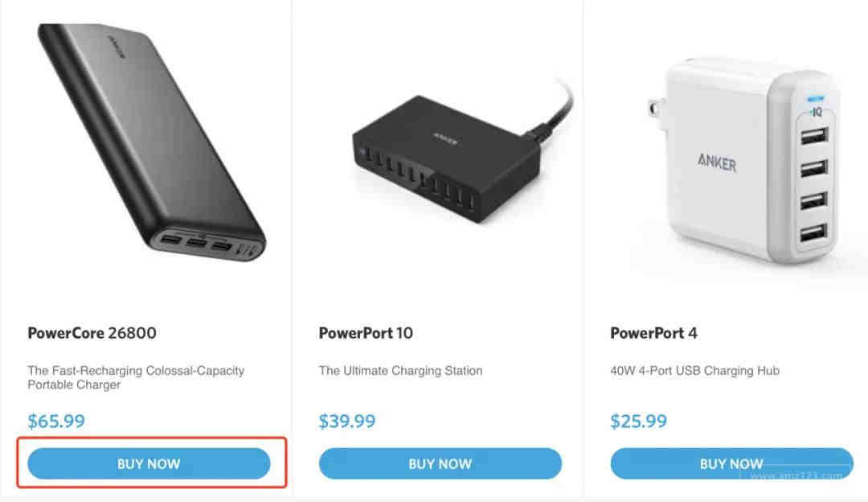The height and width of the screenshot is (502, 868).
Task: Select "The Ultimate Charging Station" description
Action: click(400, 371)
